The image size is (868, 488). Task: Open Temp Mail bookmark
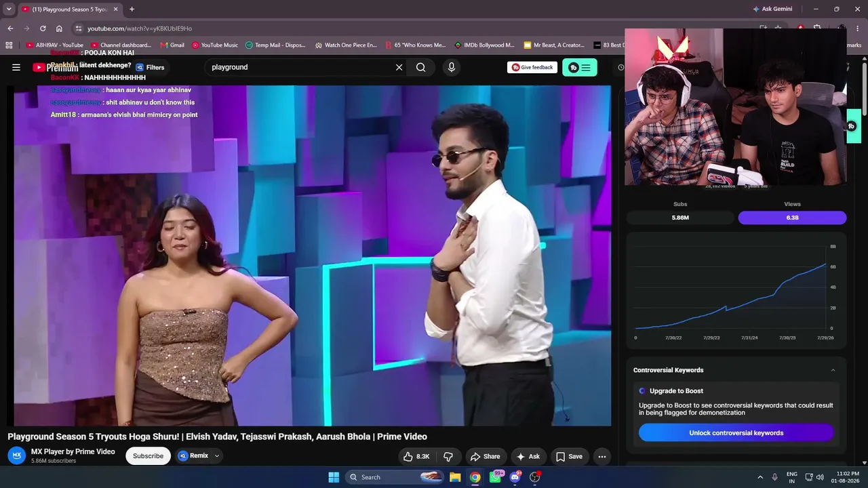[275, 45]
